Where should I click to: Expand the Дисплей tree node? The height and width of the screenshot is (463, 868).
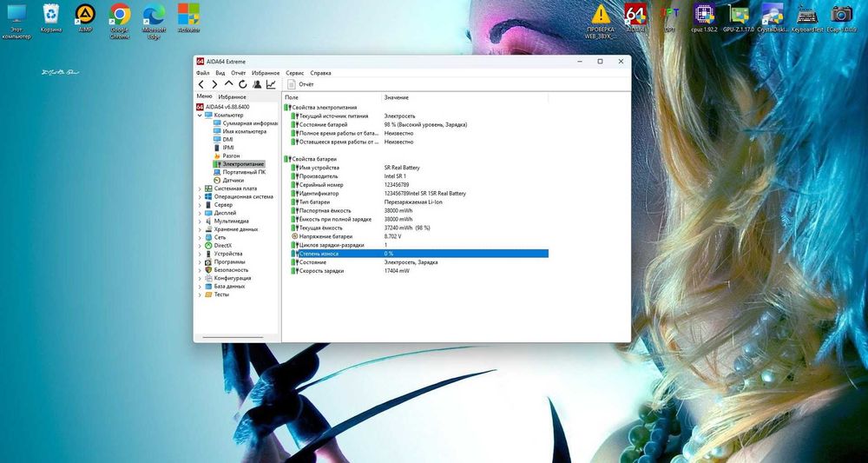point(200,213)
